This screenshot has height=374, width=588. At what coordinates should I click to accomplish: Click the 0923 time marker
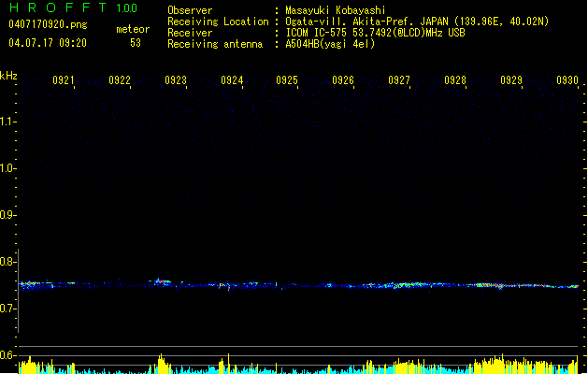click(176, 80)
